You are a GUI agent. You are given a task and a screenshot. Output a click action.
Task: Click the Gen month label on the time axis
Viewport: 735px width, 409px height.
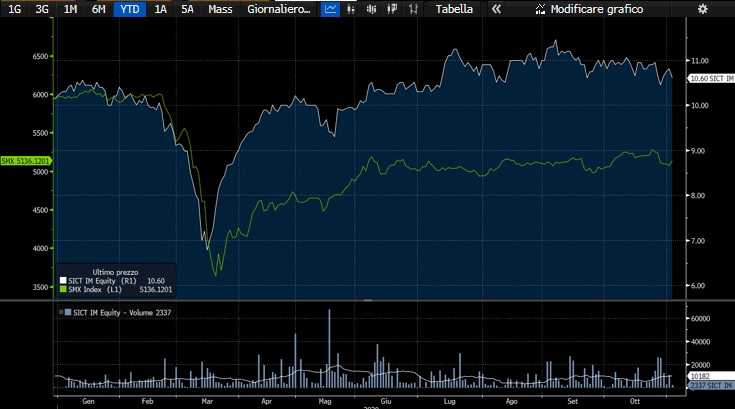[88, 402]
